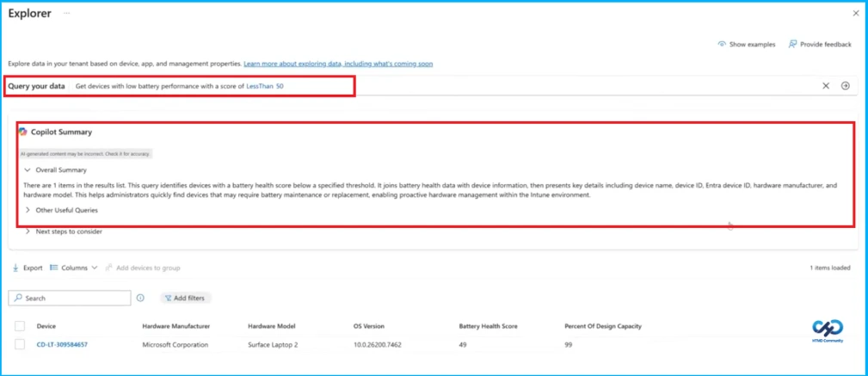
Task: Click Add filters
Action: point(185,298)
